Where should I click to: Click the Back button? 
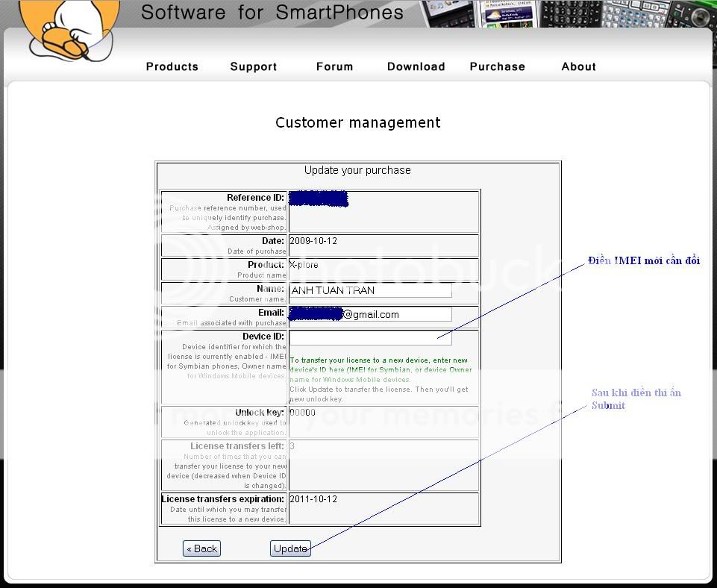click(x=201, y=548)
